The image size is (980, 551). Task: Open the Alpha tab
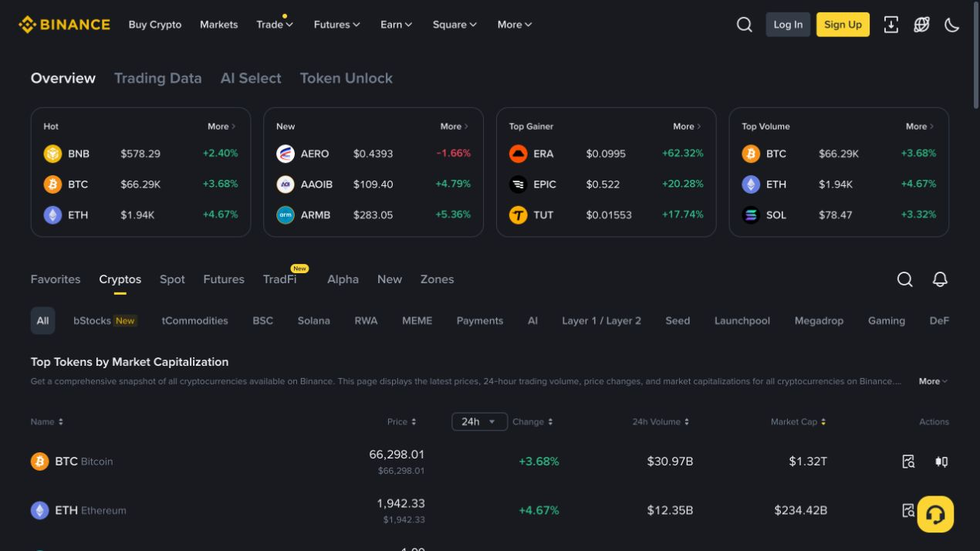click(x=343, y=279)
